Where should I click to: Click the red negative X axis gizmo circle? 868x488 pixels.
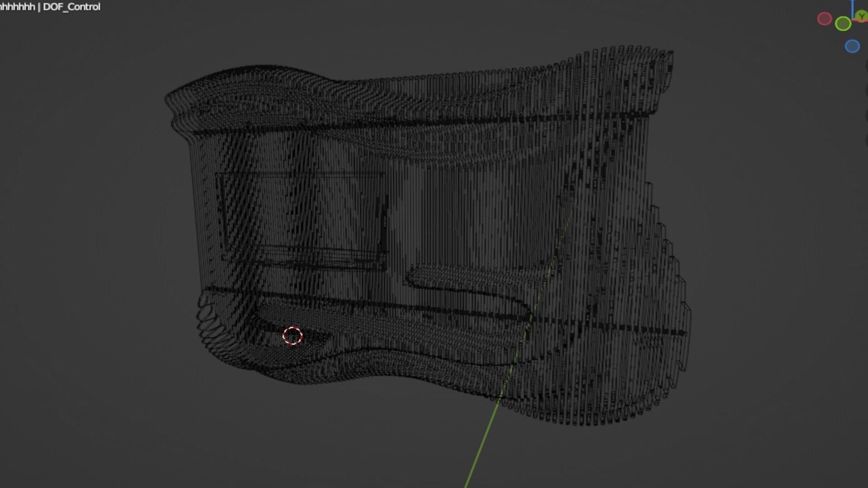(x=825, y=19)
